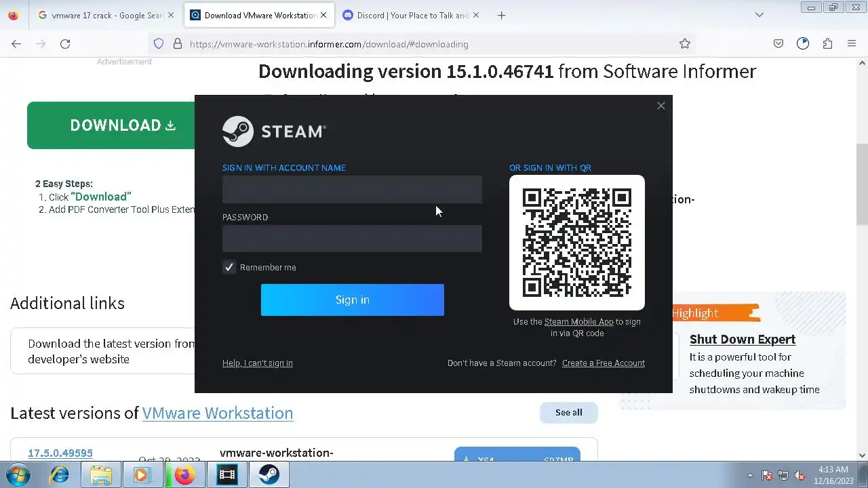The image size is (868, 488).
Task: Click the See all versions button
Action: click(569, 413)
